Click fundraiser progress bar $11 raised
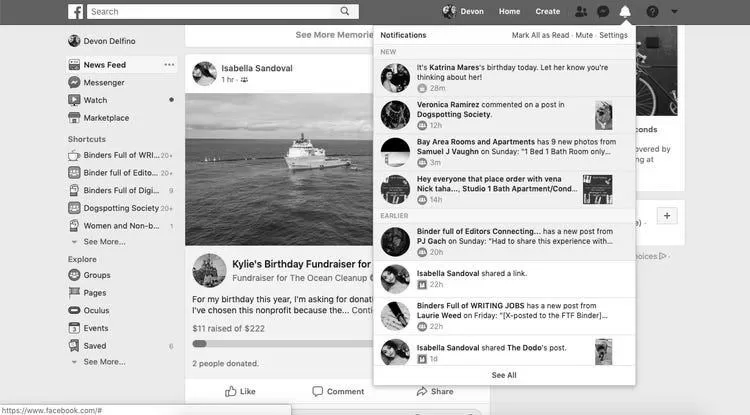This screenshot has height=415, width=750. click(282, 344)
